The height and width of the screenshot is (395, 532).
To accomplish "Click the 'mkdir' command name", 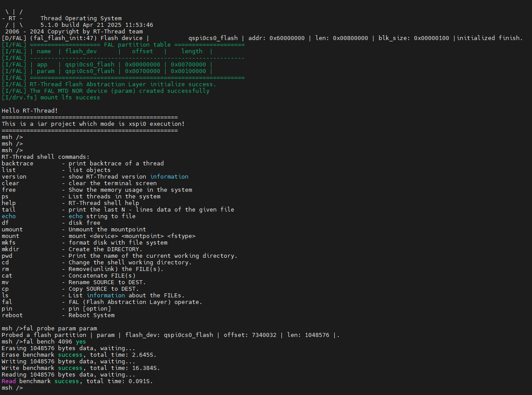I will pos(11,249).
